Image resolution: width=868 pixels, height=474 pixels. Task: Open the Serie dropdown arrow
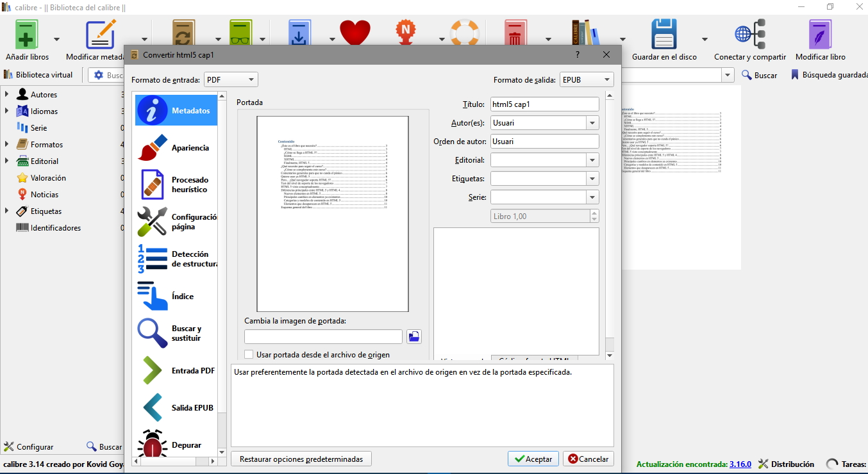coord(592,197)
